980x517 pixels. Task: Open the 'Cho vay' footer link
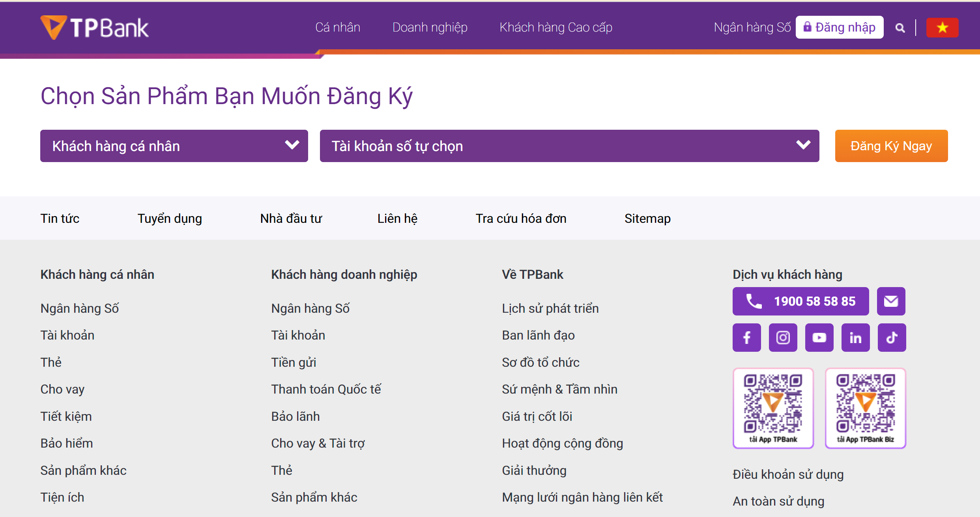click(62, 389)
